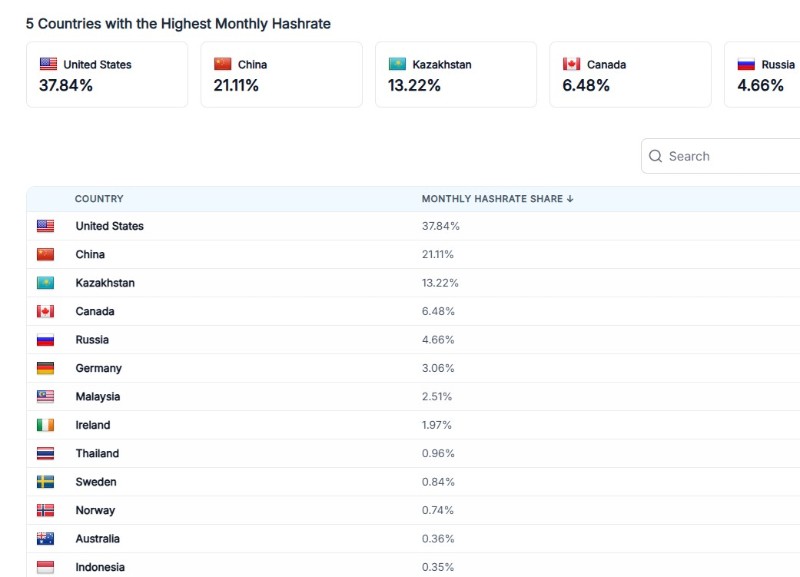Click the Ireland flag in the table

(x=45, y=425)
